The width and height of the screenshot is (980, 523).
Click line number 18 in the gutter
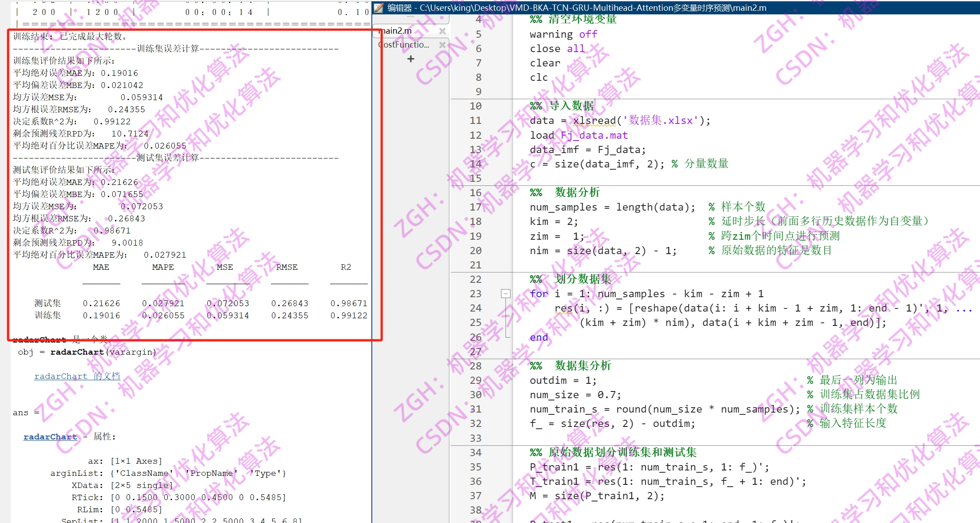475,221
